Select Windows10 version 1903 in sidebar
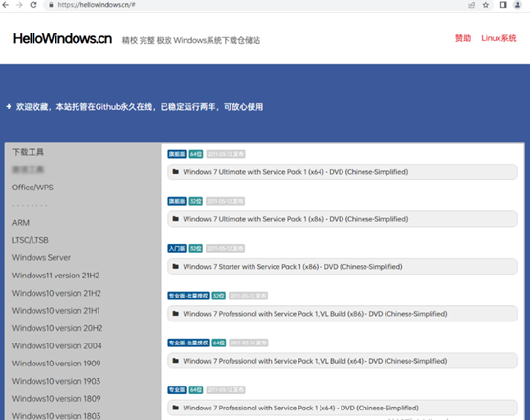 click(x=56, y=381)
